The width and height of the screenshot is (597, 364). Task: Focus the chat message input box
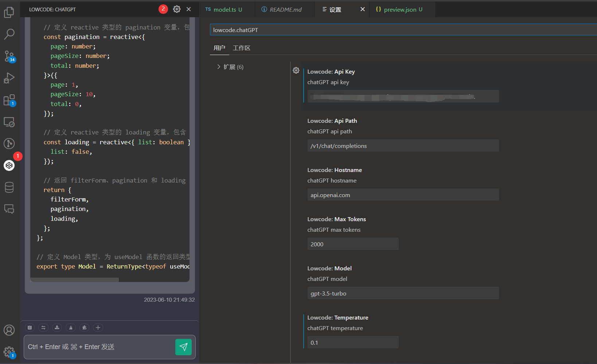(x=99, y=347)
